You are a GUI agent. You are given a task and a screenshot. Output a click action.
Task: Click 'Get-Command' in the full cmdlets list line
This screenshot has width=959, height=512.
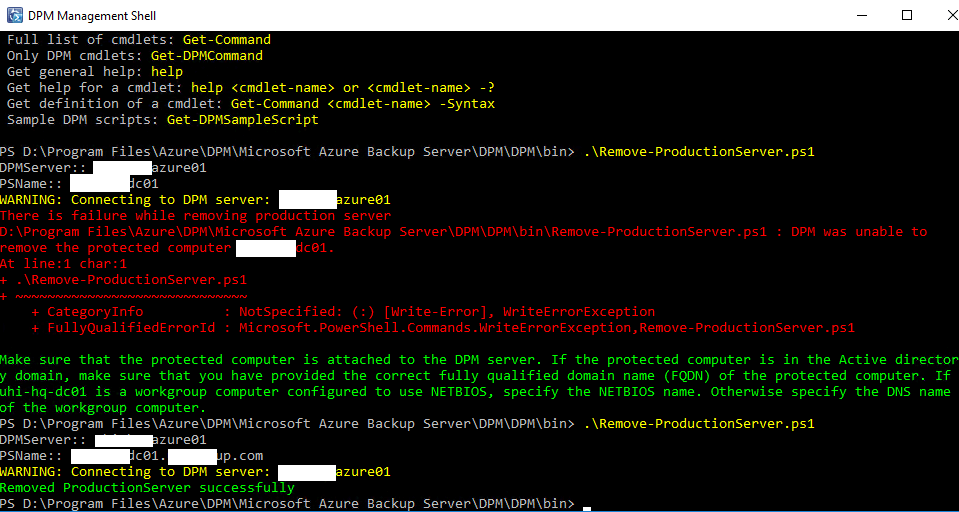[x=226, y=40]
